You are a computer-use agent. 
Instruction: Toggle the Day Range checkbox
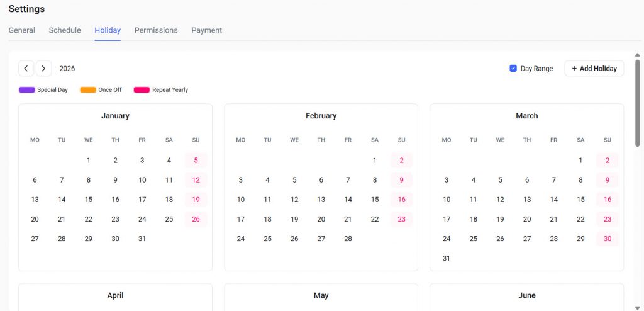tap(513, 69)
